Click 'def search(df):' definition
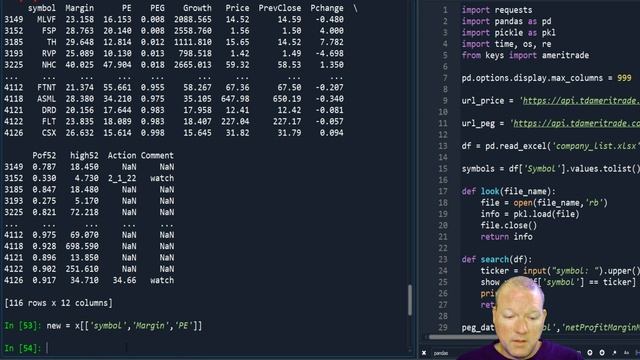 [497, 260]
